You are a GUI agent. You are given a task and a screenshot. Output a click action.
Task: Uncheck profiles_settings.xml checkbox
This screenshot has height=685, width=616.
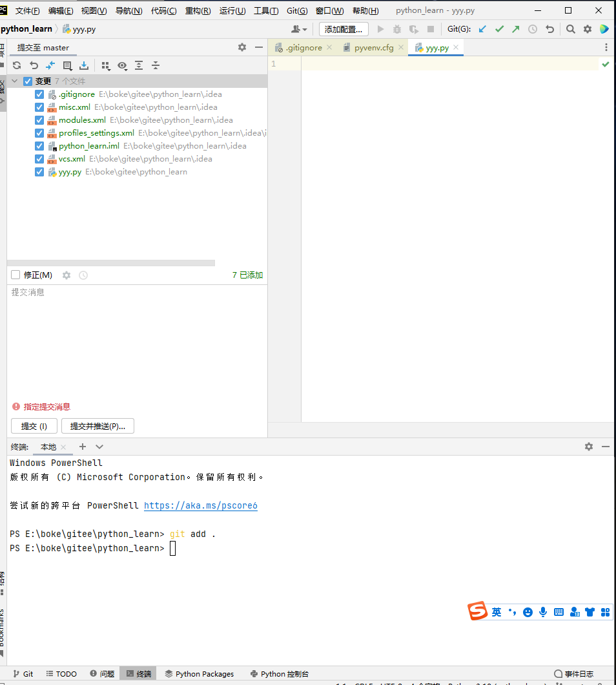(x=39, y=133)
